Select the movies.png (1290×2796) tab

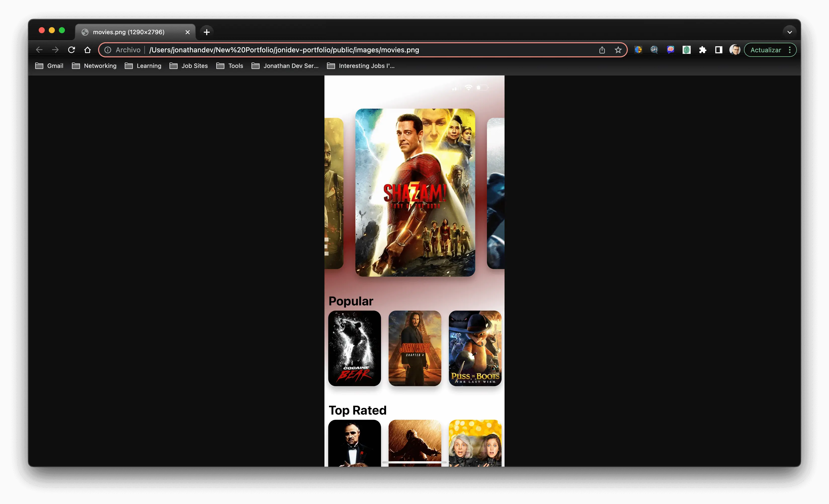(x=135, y=32)
